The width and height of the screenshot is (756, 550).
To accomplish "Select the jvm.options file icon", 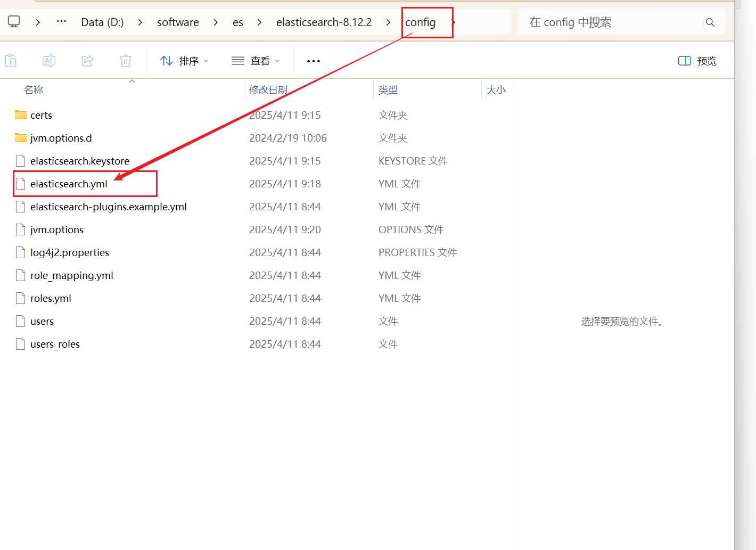I will (x=21, y=229).
